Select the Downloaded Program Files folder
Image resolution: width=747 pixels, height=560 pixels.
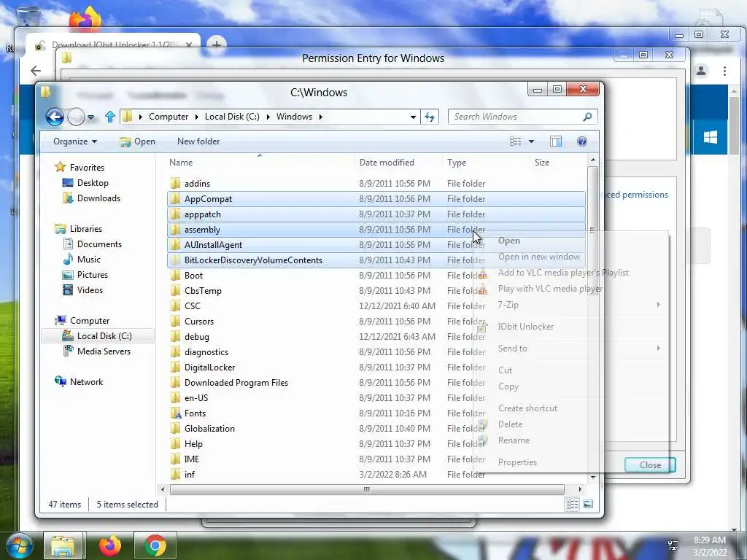(x=376, y=383)
